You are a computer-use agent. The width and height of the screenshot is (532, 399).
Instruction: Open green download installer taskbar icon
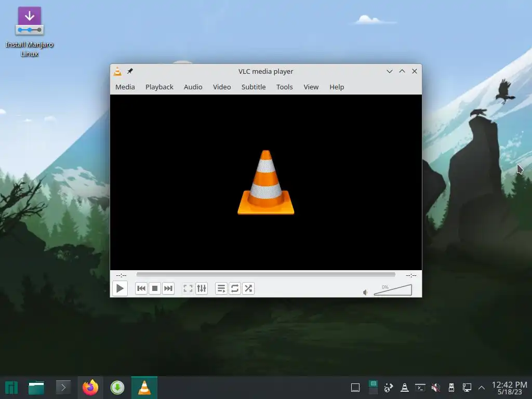point(117,388)
